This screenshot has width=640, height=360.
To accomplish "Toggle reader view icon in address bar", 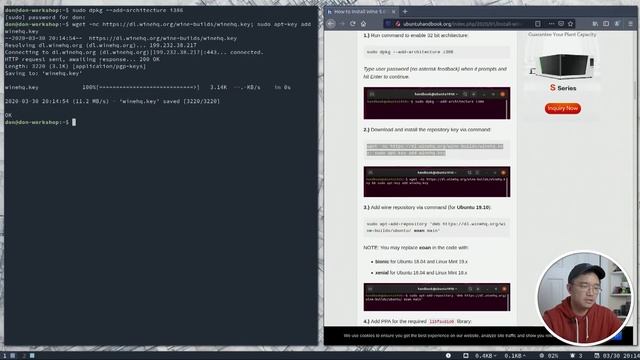I will (538, 24).
